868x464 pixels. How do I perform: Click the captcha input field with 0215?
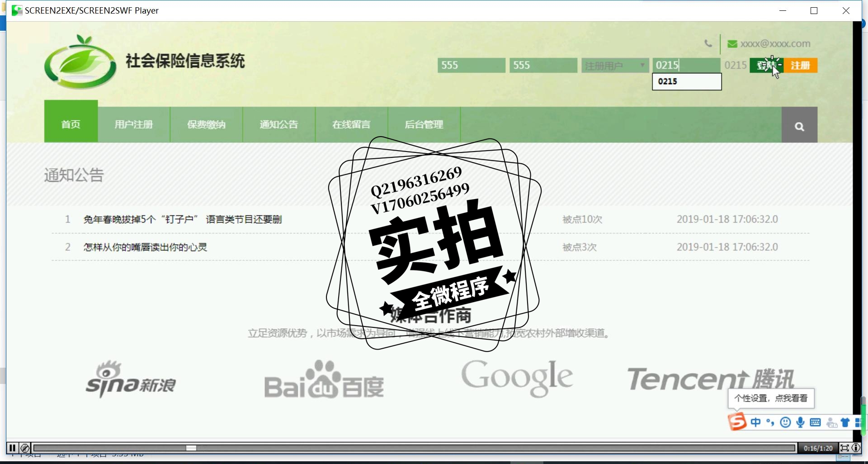point(686,65)
